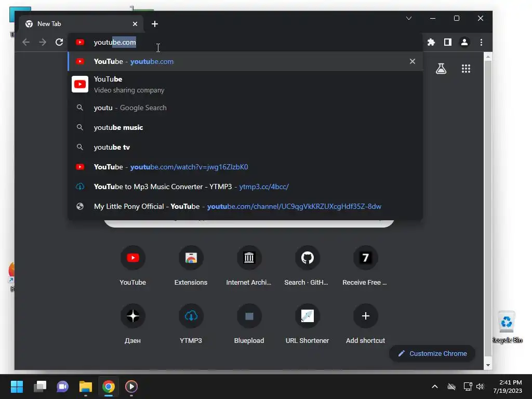Screen dimensions: 532x399
Task: Click the browser back arrow
Action: pos(26,42)
